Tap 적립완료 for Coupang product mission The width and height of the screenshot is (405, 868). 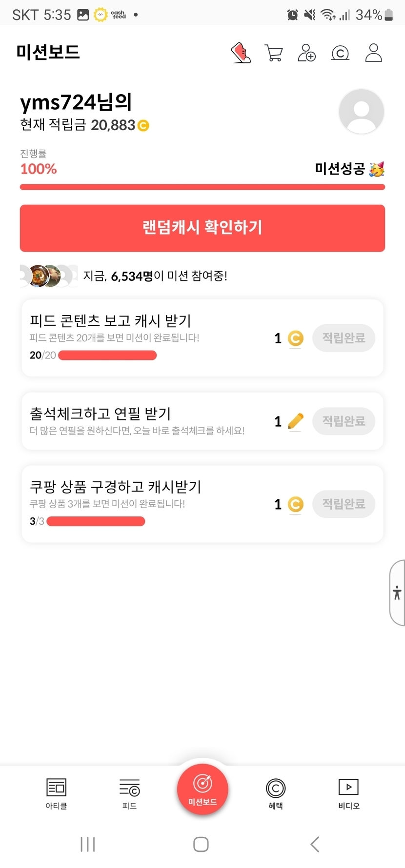pos(344,504)
